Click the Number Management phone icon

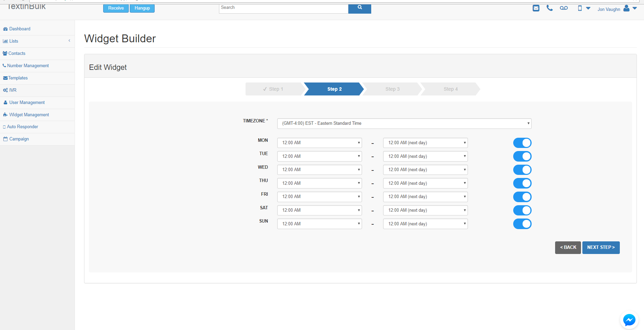pos(4,65)
